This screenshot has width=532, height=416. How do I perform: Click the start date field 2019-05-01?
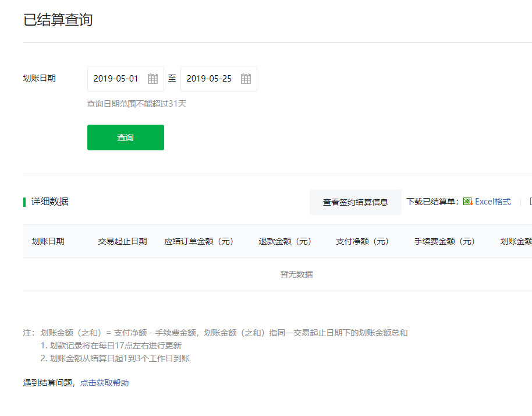(126, 79)
